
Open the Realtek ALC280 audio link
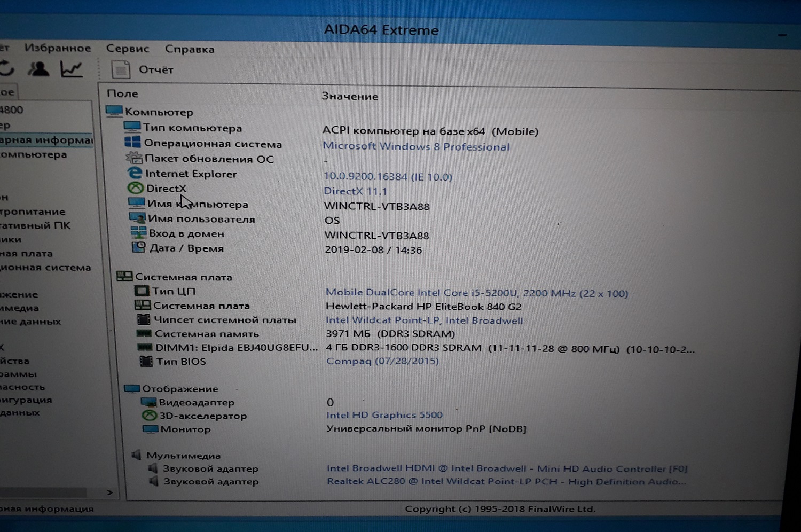click(506, 481)
